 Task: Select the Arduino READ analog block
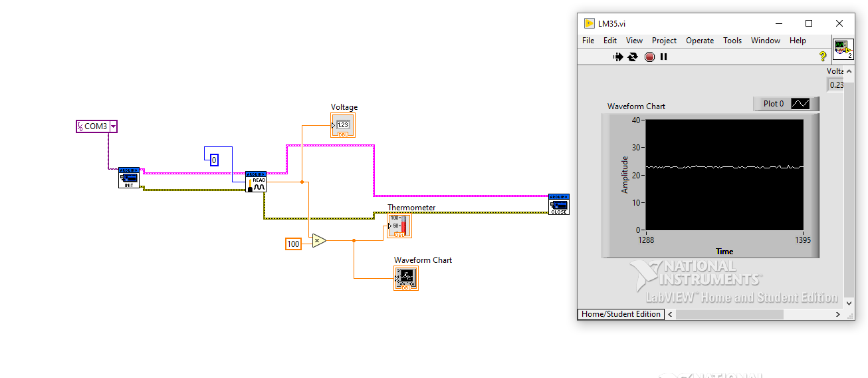tap(256, 182)
